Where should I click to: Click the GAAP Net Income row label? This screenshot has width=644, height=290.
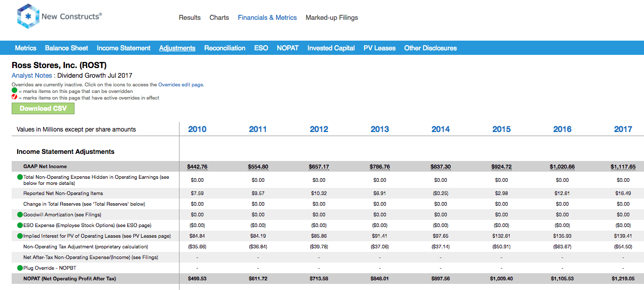45,167
